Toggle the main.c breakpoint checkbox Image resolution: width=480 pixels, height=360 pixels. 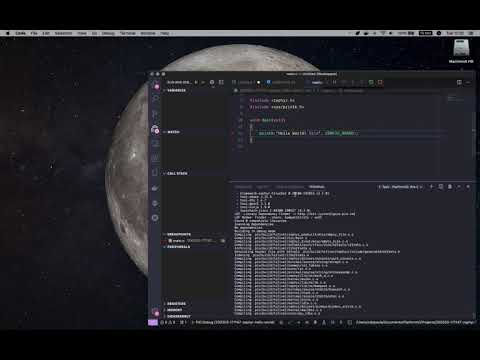pyautogui.click(x=170, y=241)
